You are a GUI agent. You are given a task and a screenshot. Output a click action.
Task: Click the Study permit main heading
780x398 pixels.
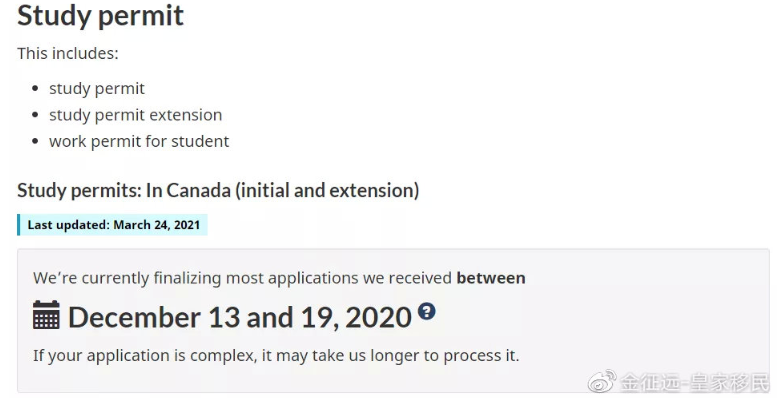(100, 15)
